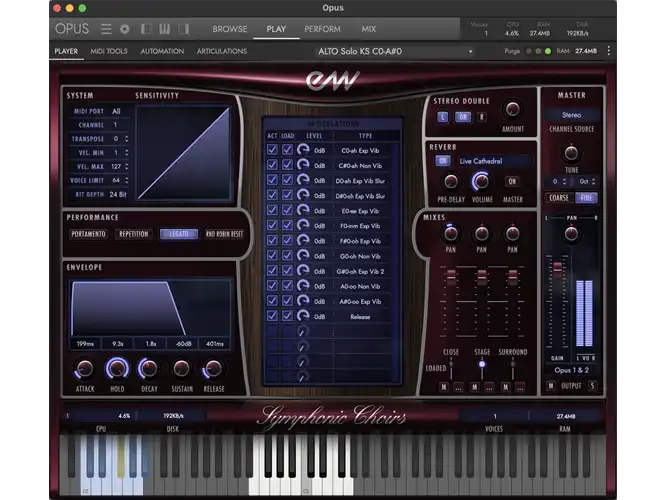
Task: Uncheck Load box for G0-oh Non Vib
Action: pos(288,256)
